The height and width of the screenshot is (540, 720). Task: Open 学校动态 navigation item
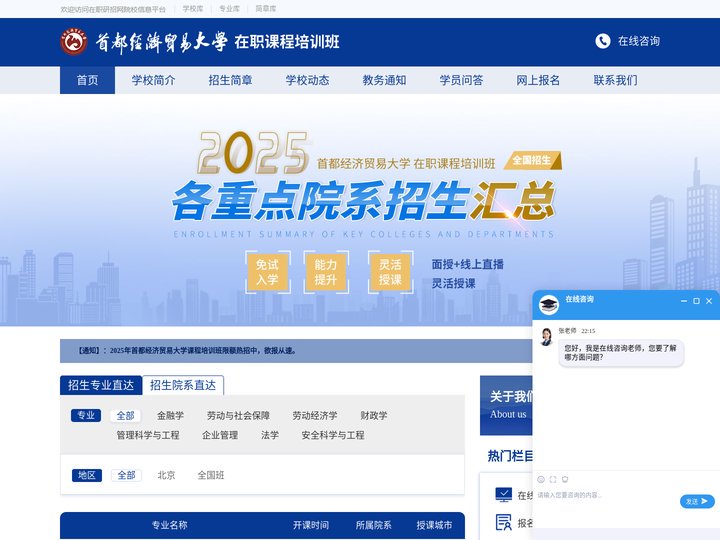pos(307,80)
